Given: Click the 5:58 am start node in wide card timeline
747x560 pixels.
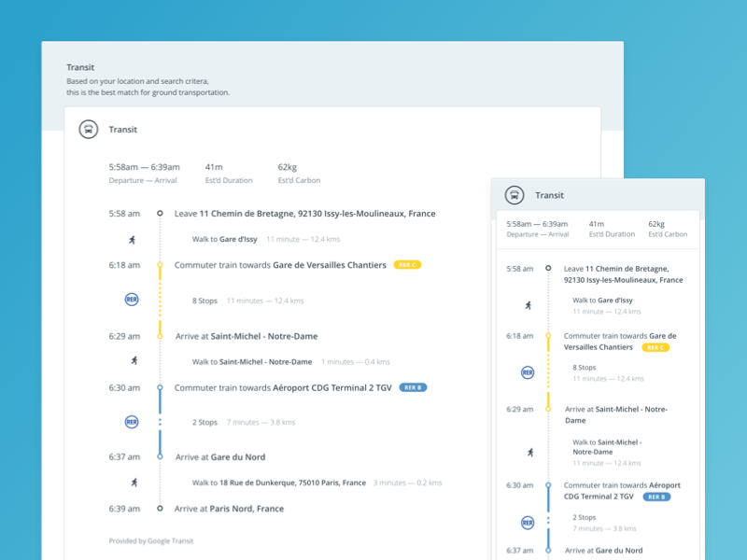Looking at the screenshot, I should click(160, 214).
